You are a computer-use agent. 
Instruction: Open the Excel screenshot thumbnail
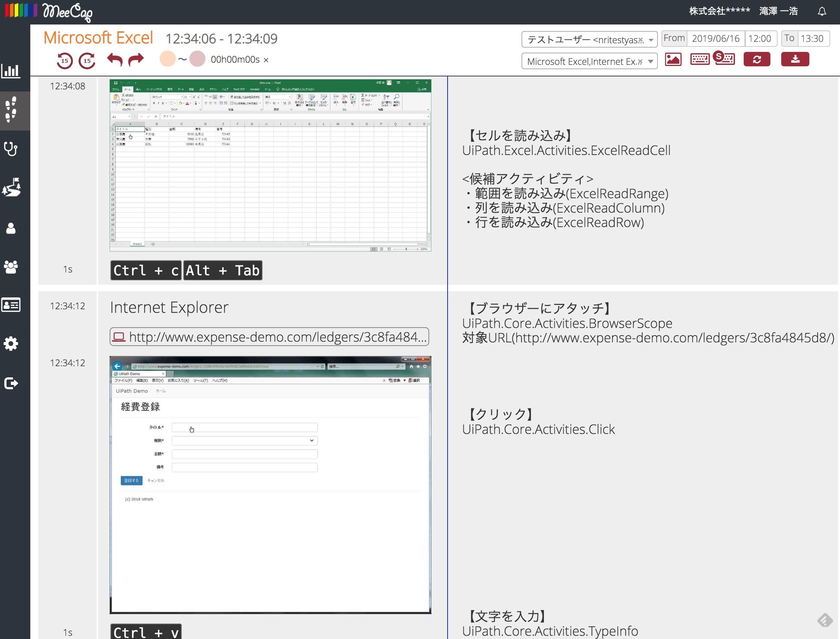(x=270, y=165)
